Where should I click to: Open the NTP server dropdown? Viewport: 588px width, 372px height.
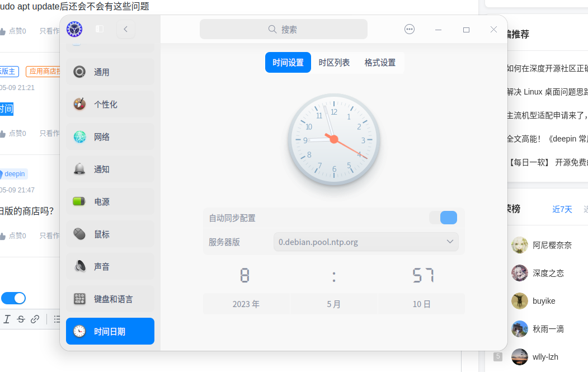tap(366, 242)
